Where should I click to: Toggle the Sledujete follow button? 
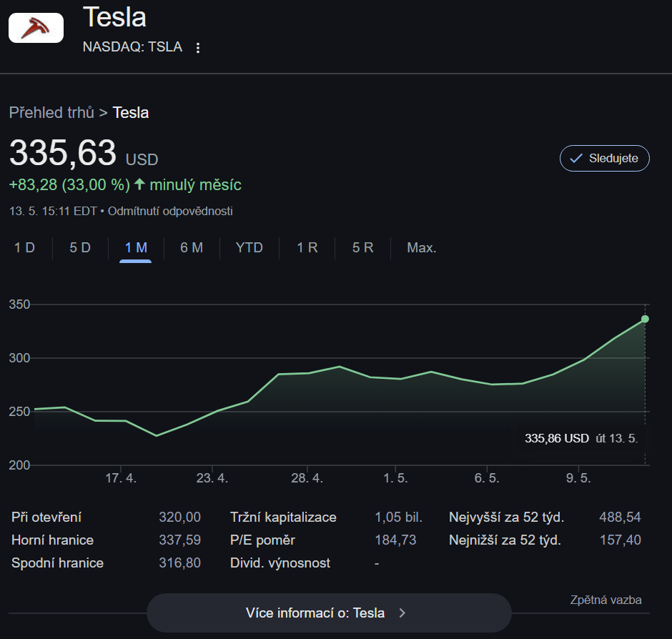coord(604,158)
